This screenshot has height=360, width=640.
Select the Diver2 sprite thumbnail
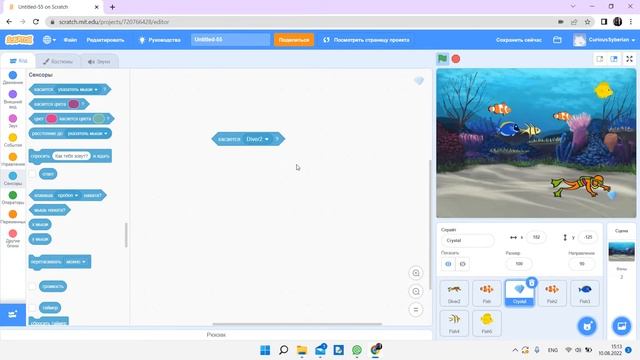[x=454, y=293]
